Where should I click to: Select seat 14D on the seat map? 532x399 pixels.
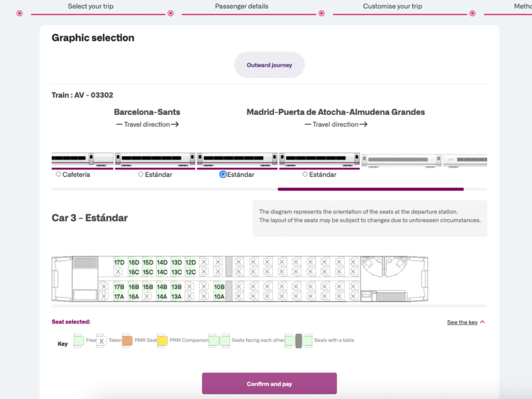[x=162, y=262]
